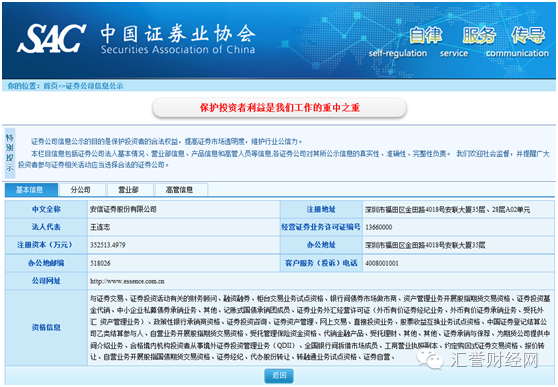
Task: Select license number 13660000
Action: click(379, 227)
